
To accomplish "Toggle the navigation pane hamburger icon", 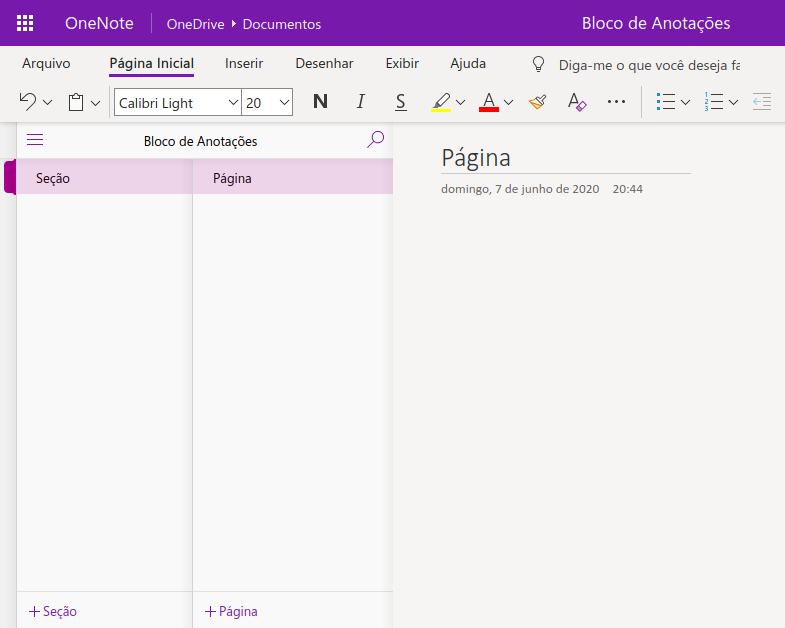I will point(35,140).
